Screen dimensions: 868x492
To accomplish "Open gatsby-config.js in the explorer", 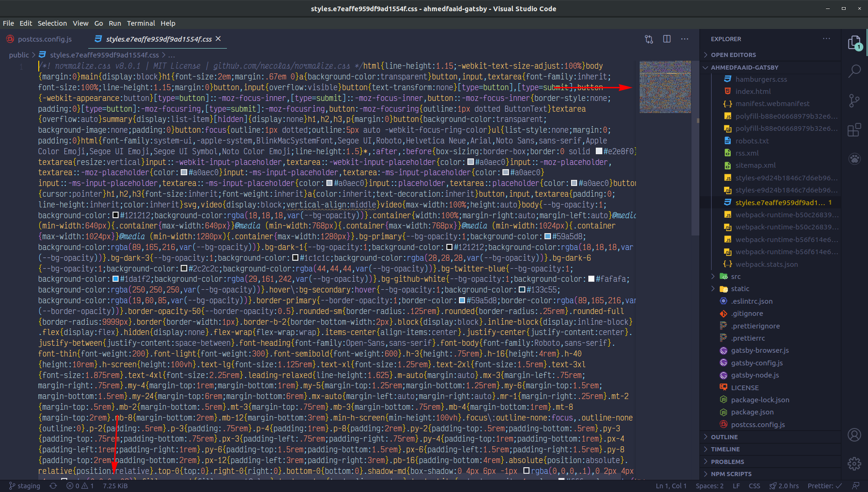I will pyautogui.click(x=756, y=363).
